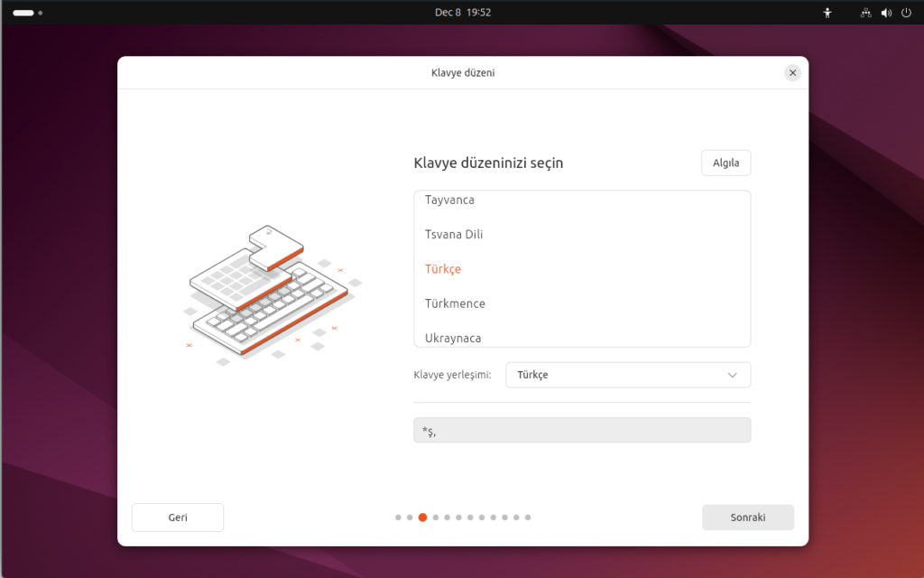Proceed with the Sonraki button
Image resolution: width=924 pixels, height=578 pixels.
pos(747,517)
